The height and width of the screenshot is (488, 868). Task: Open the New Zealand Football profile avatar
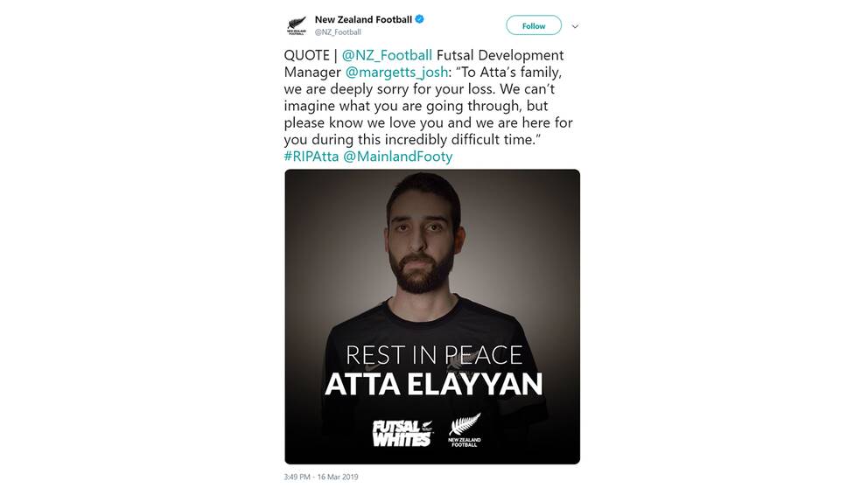(x=296, y=25)
